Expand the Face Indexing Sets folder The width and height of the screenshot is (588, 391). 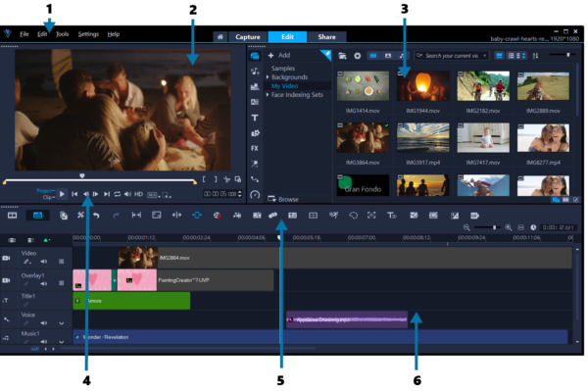point(268,95)
